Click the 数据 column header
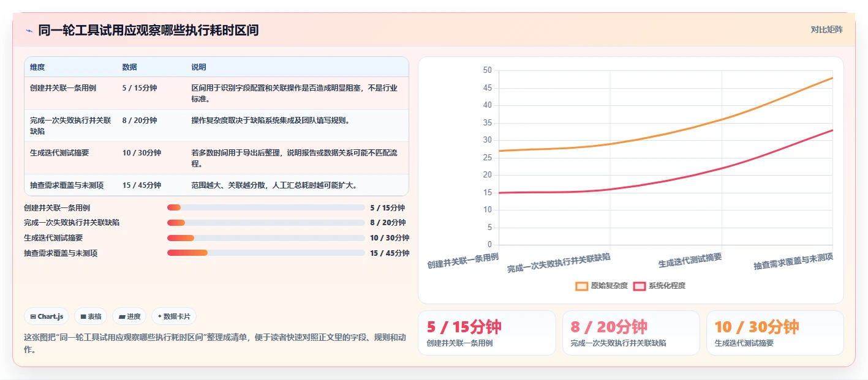The width and height of the screenshot is (868, 380). (x=130, y=67)
